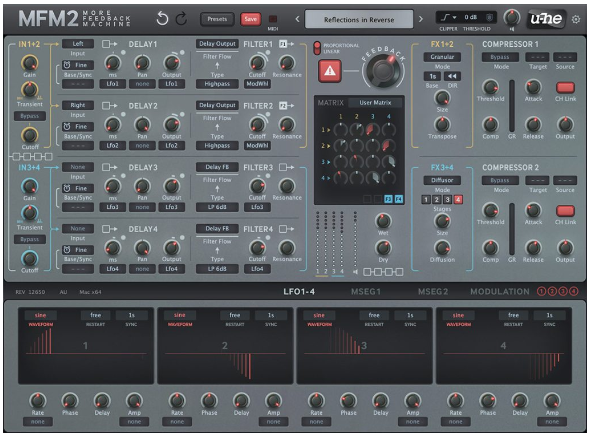Go to previous preset with left chevron
590x436 pixels.
click(297, 19)
